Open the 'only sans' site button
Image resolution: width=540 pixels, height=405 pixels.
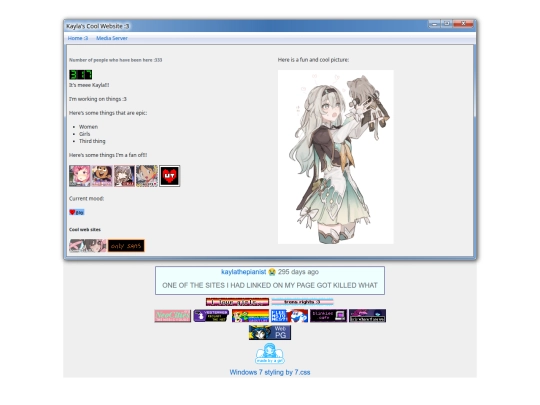click(126, 246)
